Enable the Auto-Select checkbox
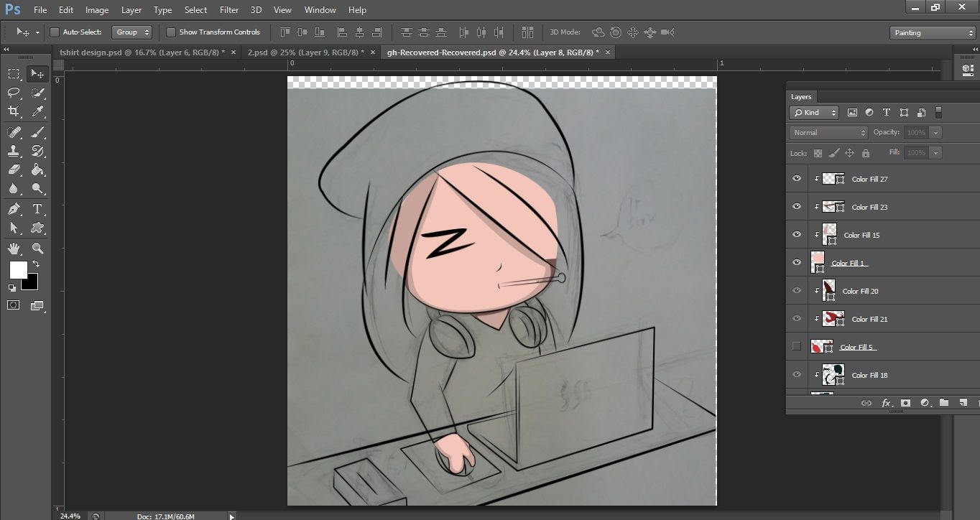 pos(55,32)
